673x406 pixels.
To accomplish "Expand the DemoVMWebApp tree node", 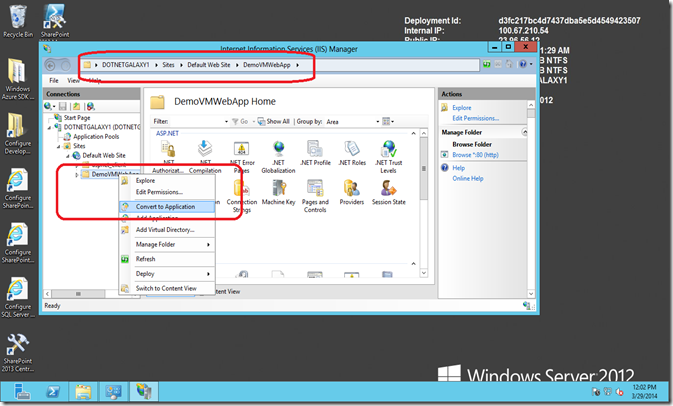I will pos(77,175).
